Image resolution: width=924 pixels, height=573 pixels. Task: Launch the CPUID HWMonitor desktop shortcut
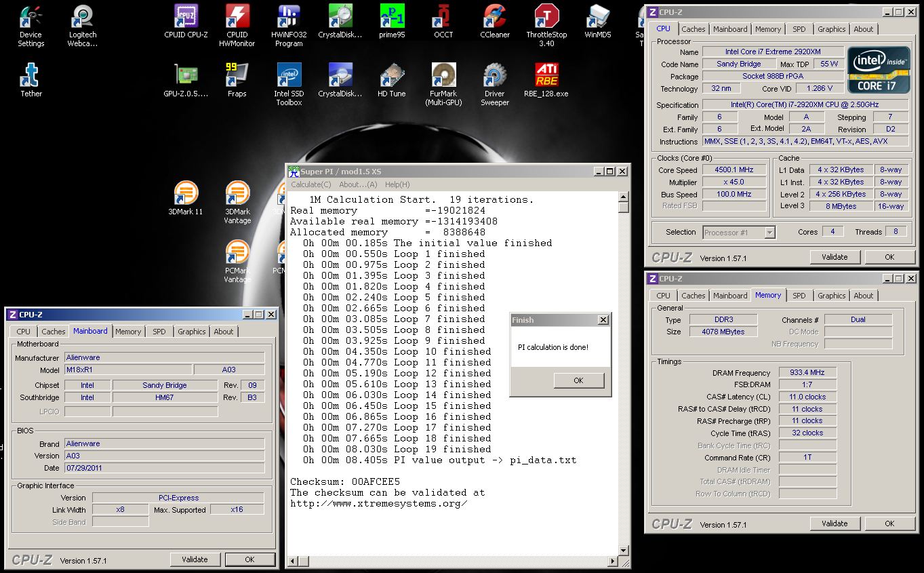tap(237, 26)
